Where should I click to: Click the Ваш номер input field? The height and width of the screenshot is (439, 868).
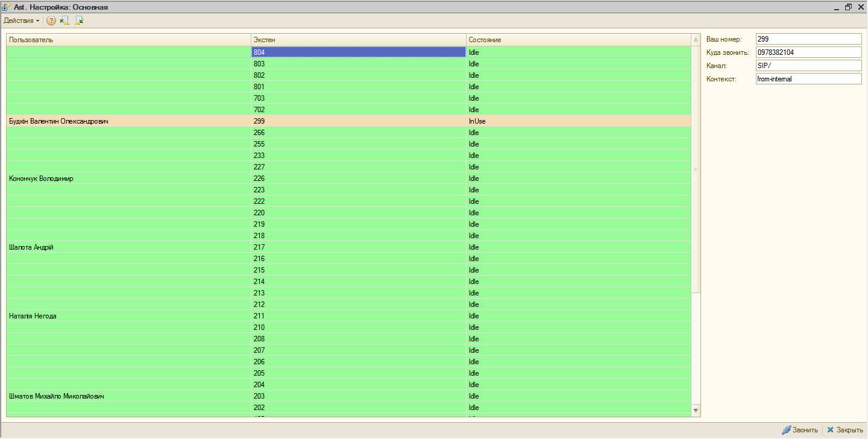pyautogui.click(x=809, y=39)
